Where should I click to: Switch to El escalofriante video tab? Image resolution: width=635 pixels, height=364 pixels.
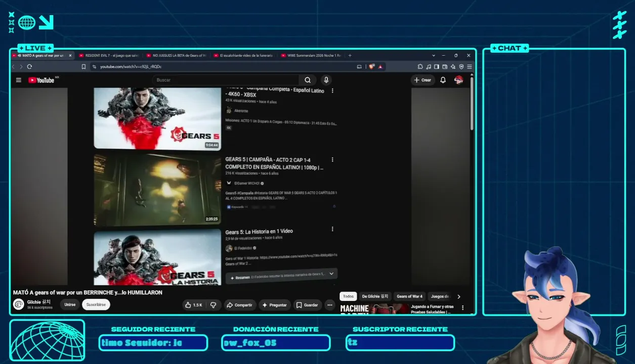pyautogui.click(x=243, y=55)
